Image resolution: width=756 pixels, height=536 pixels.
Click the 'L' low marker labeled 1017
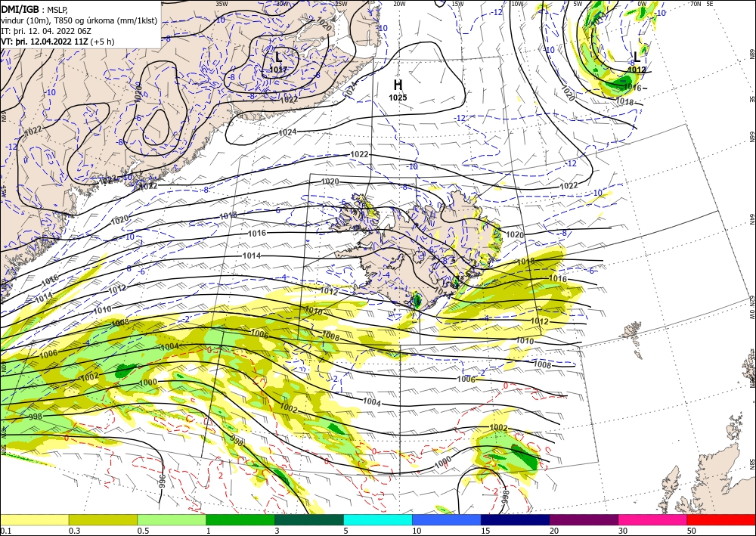point(279,57)
